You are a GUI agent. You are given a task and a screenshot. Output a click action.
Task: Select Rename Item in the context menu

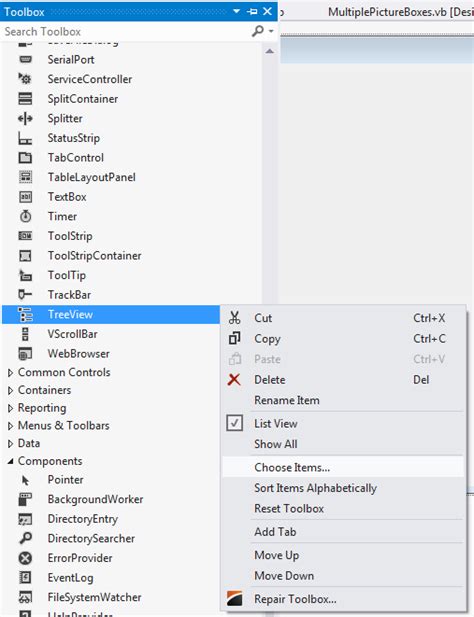pyautogui.click(x=344, y=400)
